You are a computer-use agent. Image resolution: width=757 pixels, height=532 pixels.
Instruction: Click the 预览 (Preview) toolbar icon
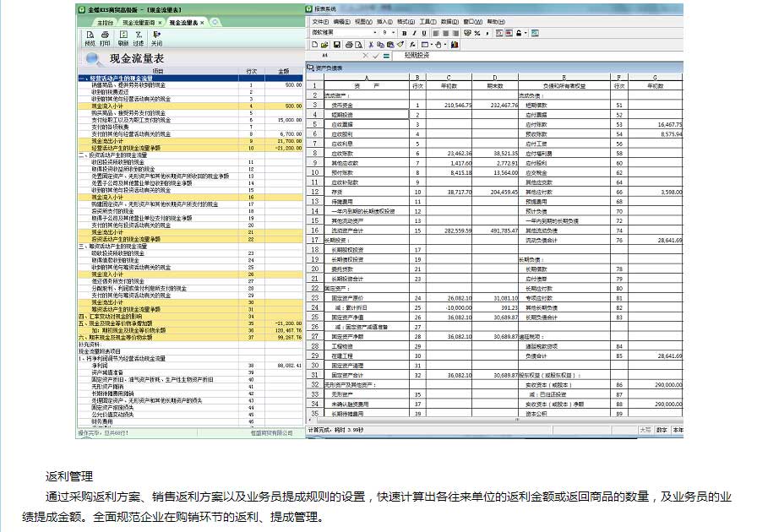(x=90, y=37)
